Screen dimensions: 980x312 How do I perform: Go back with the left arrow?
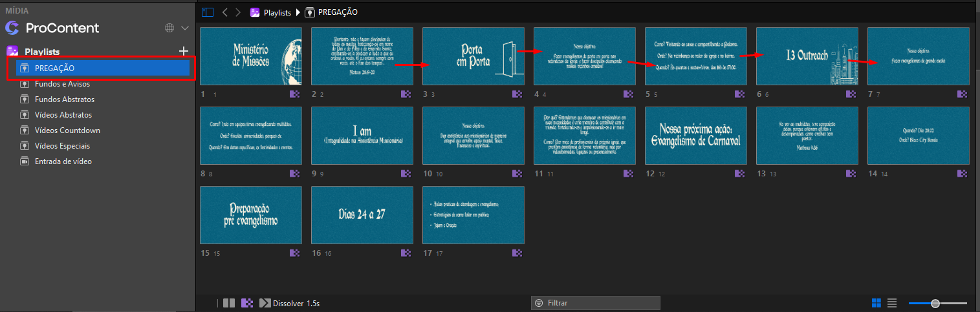[225, 12]
